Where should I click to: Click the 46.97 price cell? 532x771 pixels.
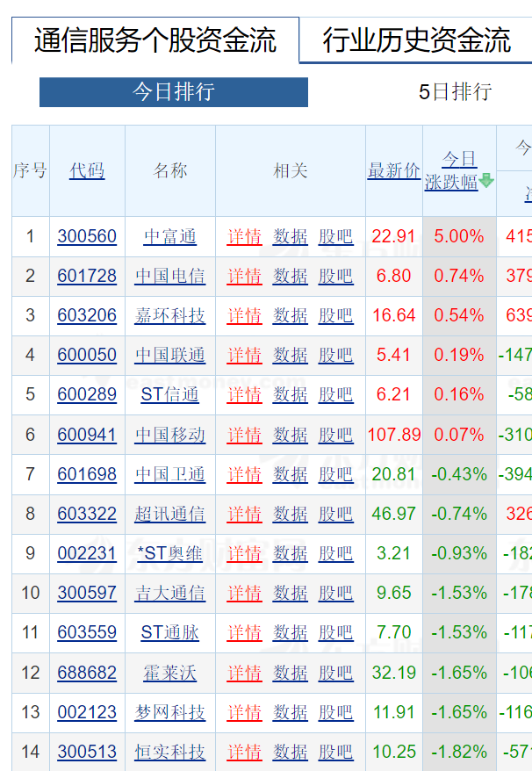(x=394, y=514)
